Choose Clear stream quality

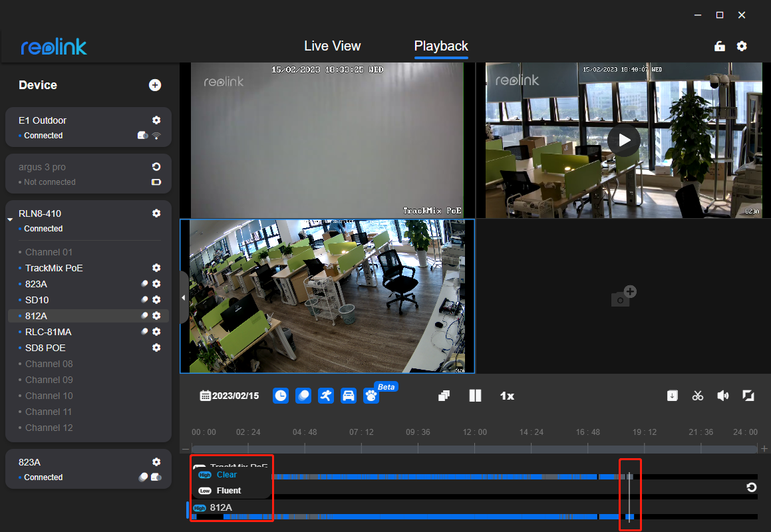pos(227,475)
